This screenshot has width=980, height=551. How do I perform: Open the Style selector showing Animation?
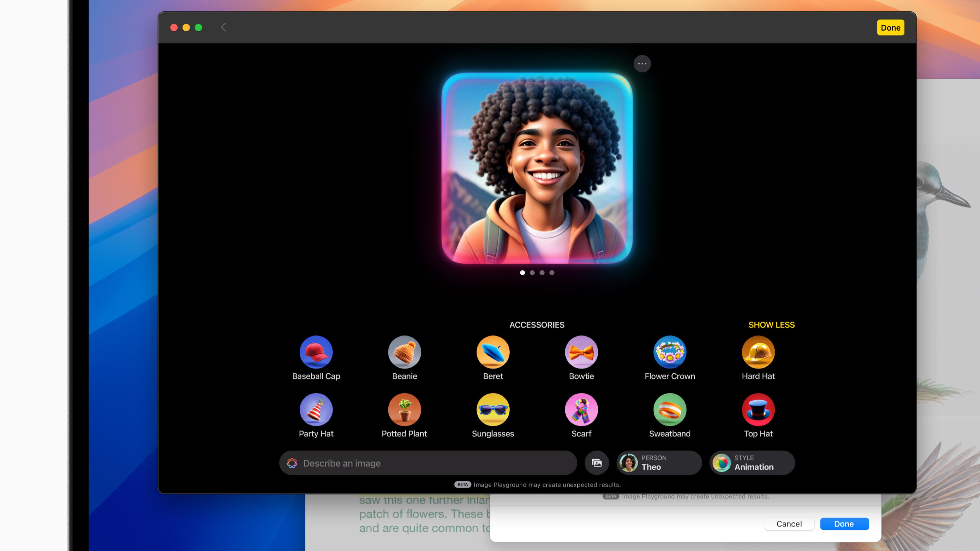(751, 463)
